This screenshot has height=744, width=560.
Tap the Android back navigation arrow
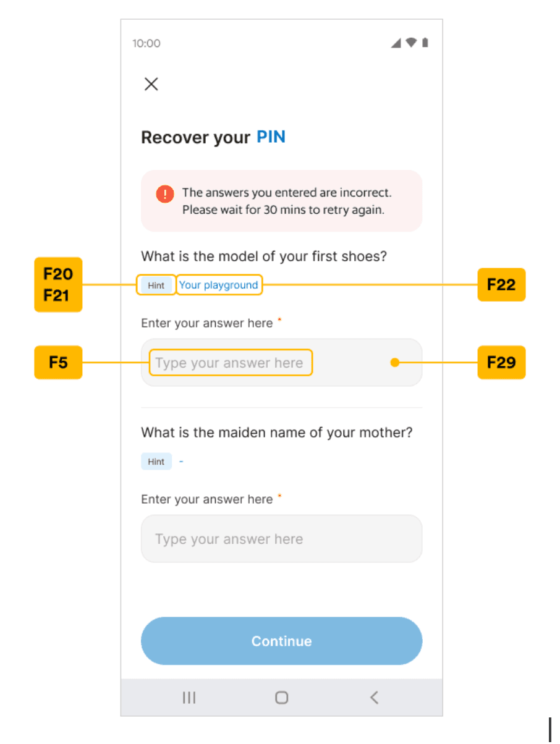pyautogui.click(x=374, y=698)
